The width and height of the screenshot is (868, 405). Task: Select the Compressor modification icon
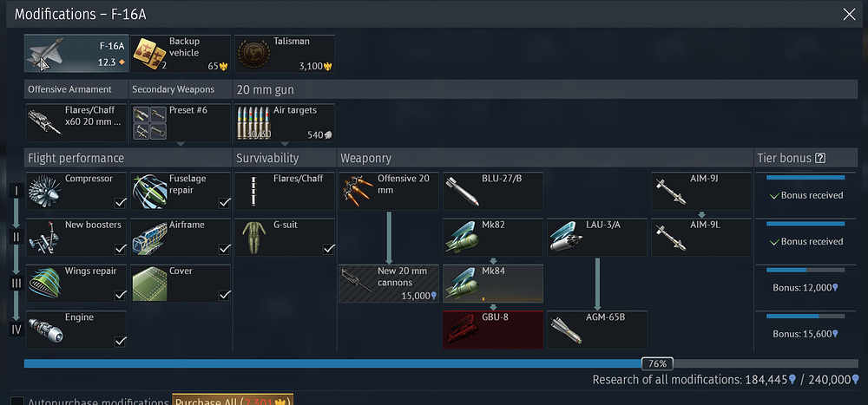click(x=44, y=190)
